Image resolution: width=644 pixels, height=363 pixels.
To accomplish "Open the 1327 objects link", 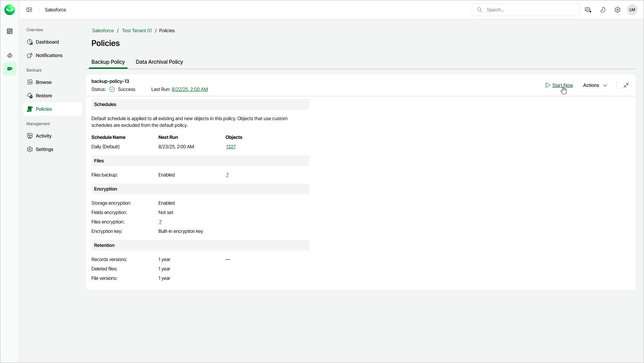I will pos(231,147).
